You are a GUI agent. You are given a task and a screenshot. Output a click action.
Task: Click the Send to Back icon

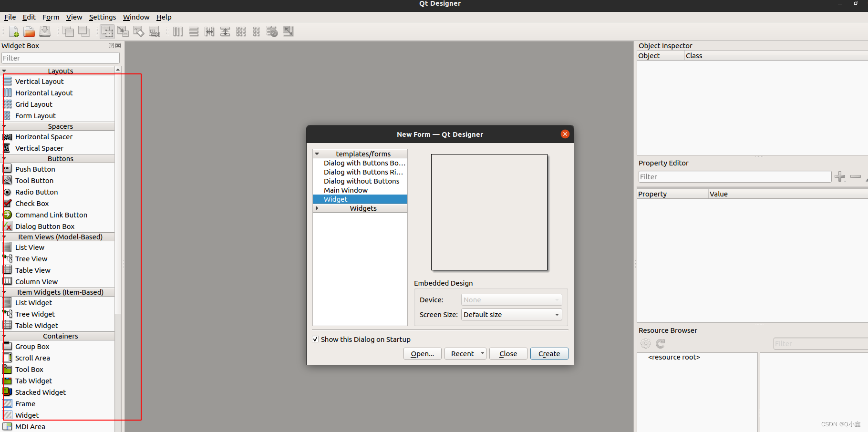[x=68, y=31]
